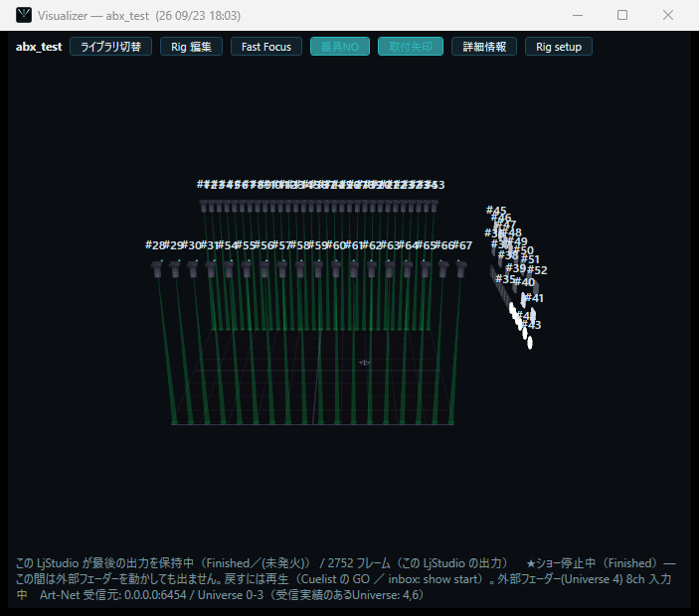This screenshot has width=699, height=616.
Task: Open the Rig 編集 editor
Action: (191, 47)
